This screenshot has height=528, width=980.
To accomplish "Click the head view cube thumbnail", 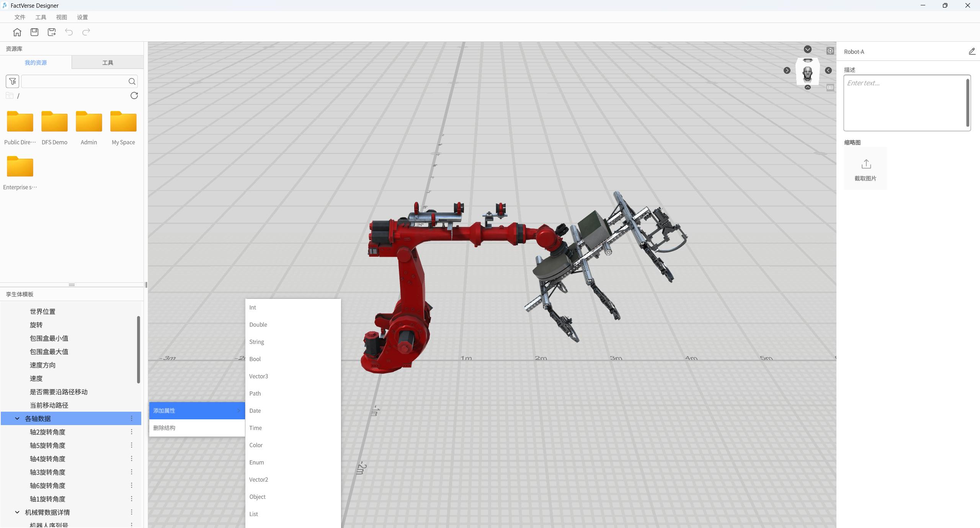I will pos(808,71).
